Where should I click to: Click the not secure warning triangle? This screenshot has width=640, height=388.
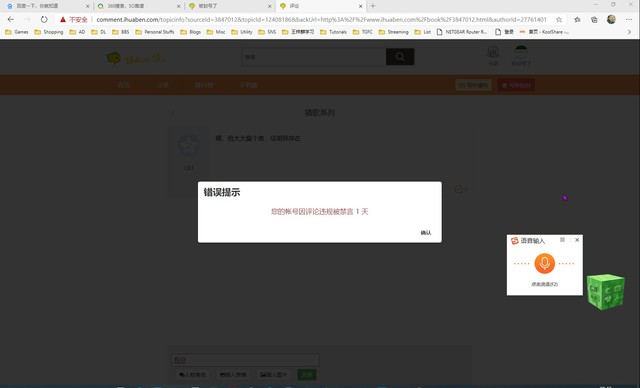click(63, 20)
